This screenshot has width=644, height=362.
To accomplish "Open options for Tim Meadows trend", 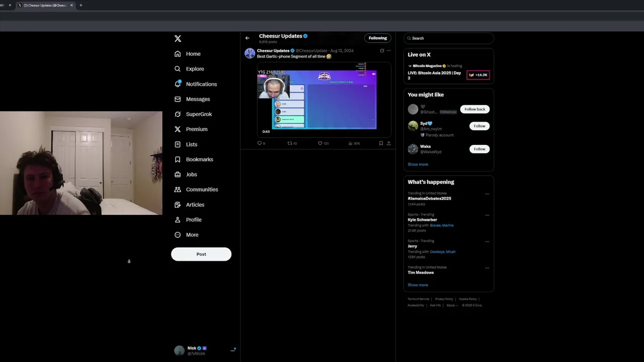I will [x=487, y=268].
